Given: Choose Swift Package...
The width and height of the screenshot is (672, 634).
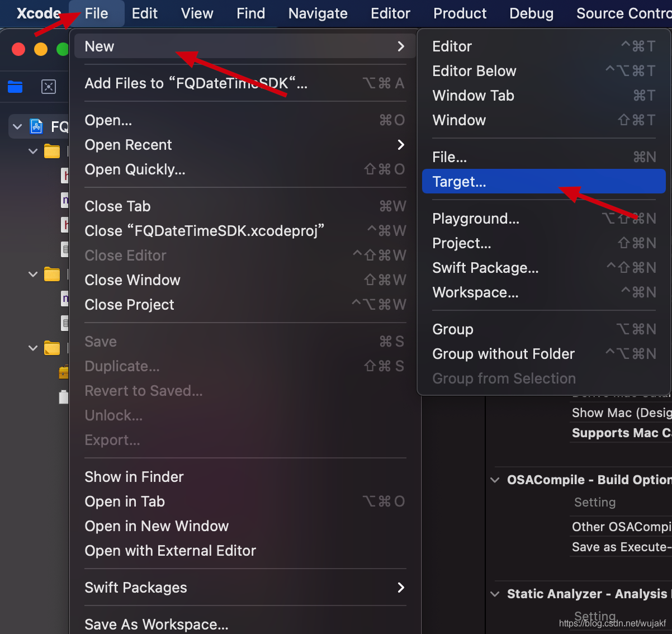Looking at the screenshot, I should [x=544, y=268].
